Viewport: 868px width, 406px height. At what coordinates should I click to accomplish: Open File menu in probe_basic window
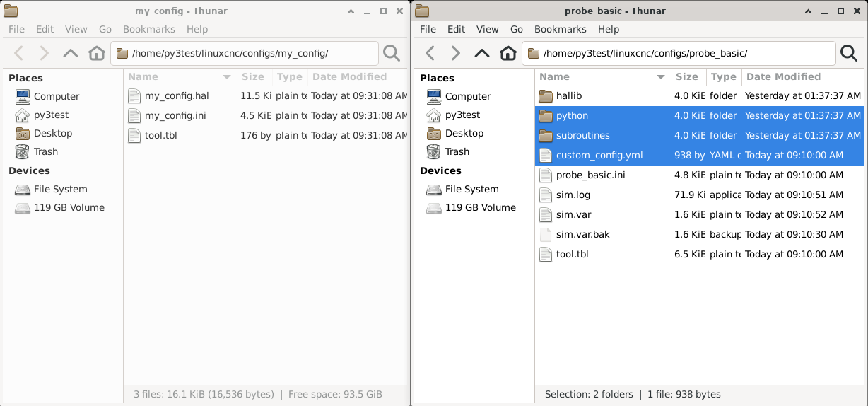(428, 29)
